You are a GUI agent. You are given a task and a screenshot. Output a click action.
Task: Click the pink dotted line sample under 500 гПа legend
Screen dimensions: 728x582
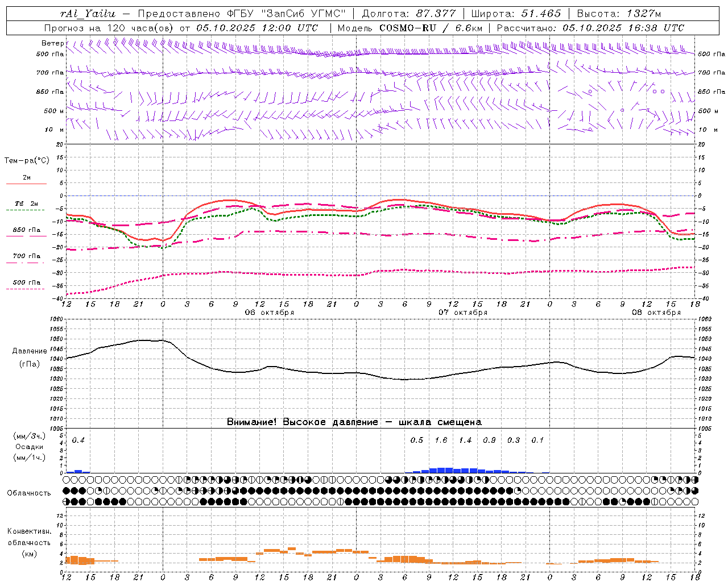[x=26, y=289]
